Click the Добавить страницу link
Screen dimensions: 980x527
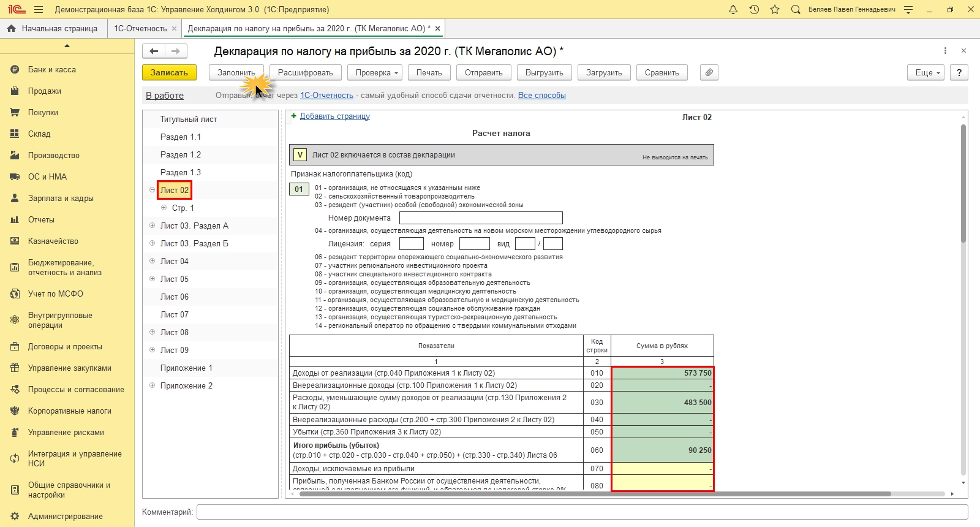click(334, 116)
